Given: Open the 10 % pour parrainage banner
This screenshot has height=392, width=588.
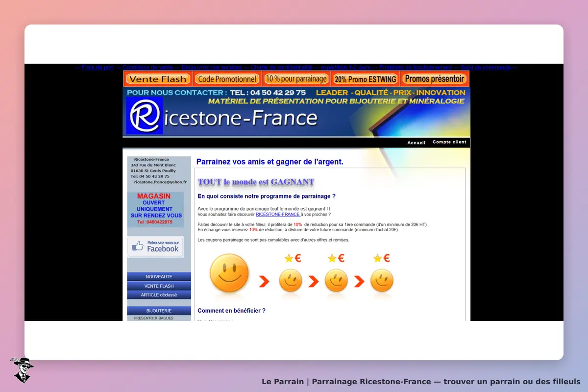Looking at the screenshot, I should pos(296,79).
